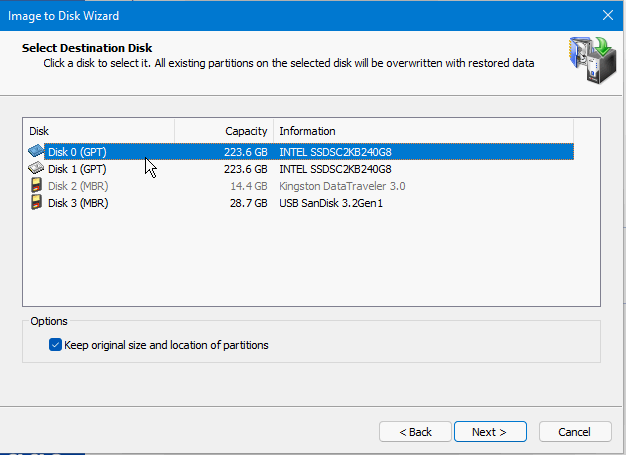Go back with the Back button
Viewport: 626px width, 455px height.
(x=415, y=432)
